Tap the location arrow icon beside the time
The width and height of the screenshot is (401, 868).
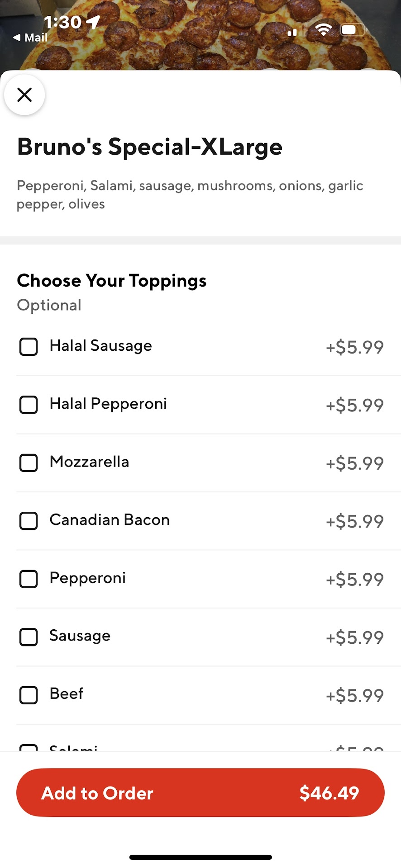[93, 21]
